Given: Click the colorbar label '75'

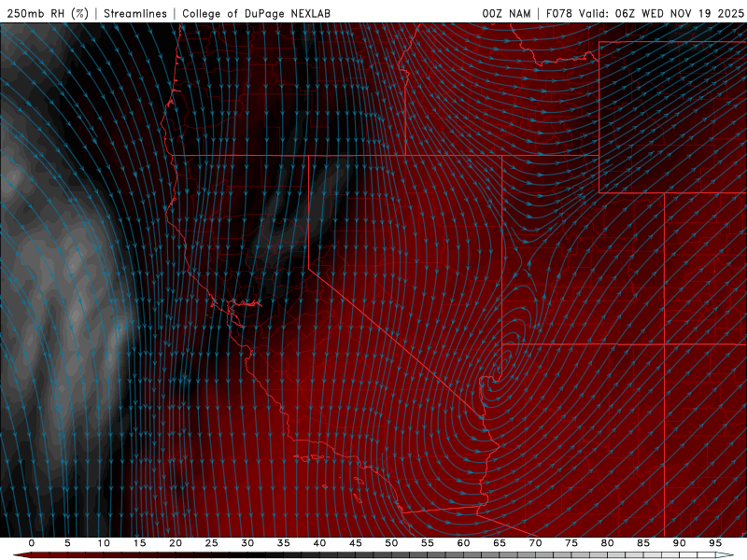Looking at the screenshot, I should tap(571, 543).
